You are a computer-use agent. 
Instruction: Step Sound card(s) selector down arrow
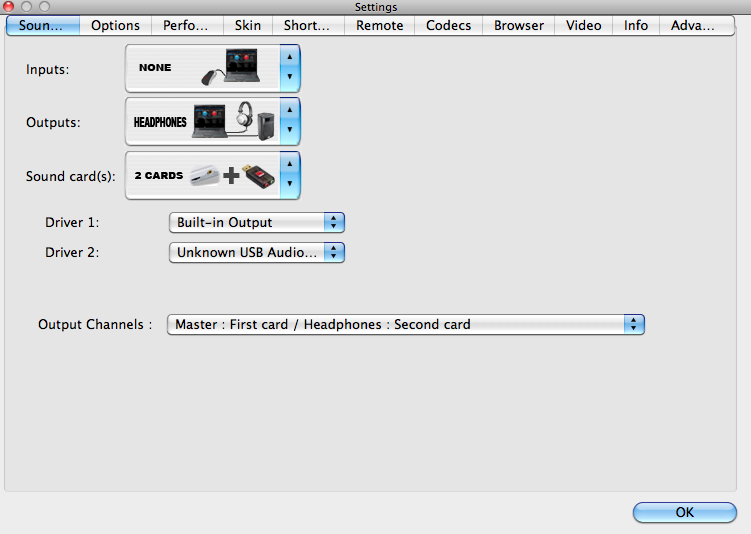tap(290, 183)
